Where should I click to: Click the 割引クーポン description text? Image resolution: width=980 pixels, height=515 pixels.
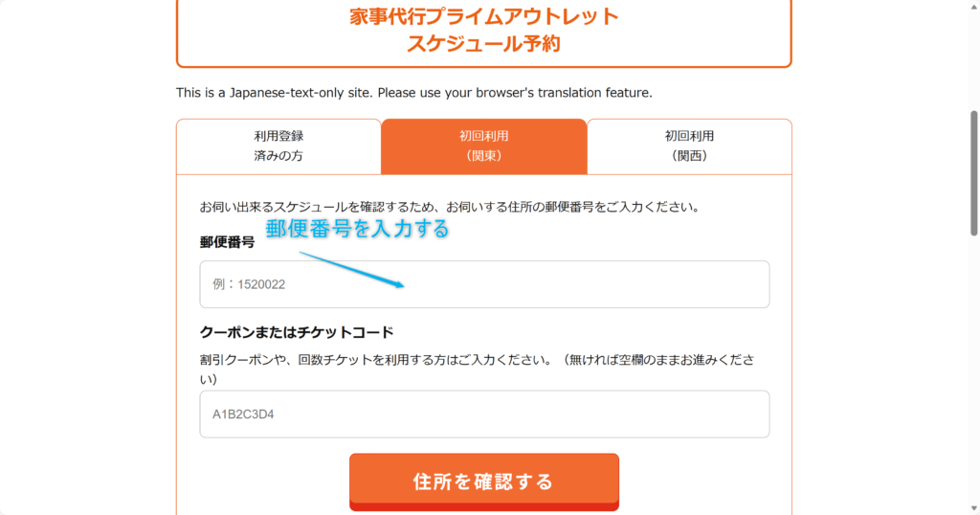click(477, 360)
